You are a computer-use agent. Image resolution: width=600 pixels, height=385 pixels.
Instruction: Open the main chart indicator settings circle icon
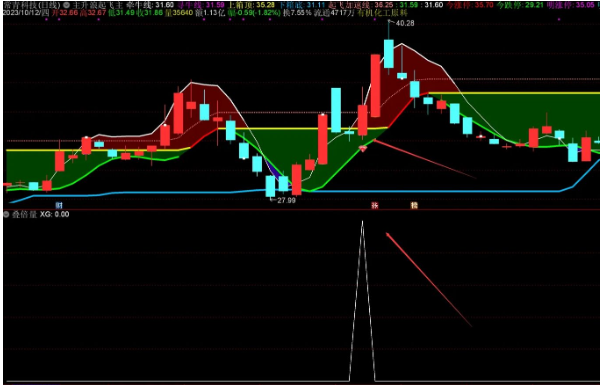click(66, 5)
